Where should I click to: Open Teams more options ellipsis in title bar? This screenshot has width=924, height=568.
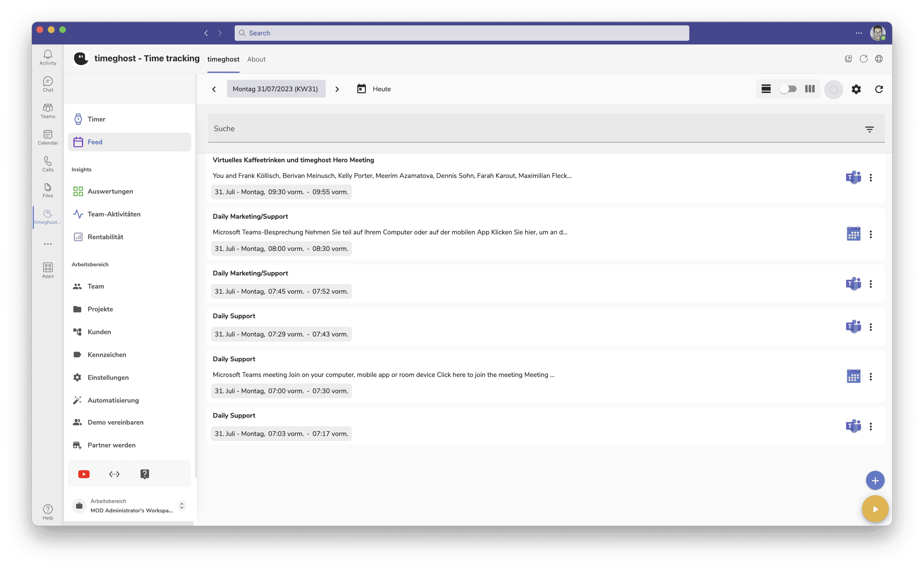859,33
